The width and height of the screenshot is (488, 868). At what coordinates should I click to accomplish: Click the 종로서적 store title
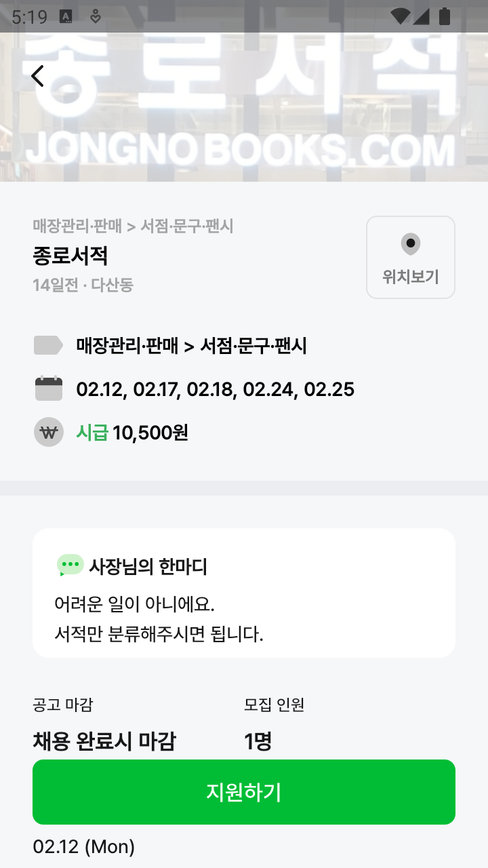pos(70,256)
